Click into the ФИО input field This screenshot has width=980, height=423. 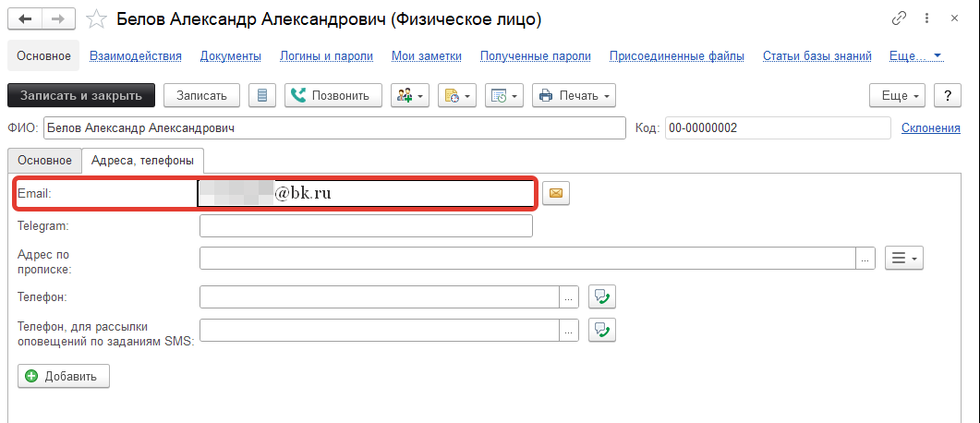coord(335,128)
